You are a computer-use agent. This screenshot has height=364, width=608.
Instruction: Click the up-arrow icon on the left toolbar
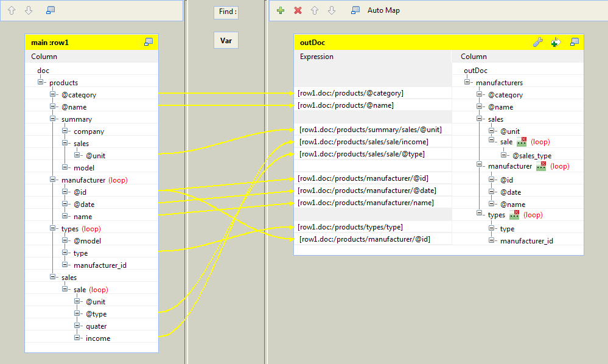(10, 10)
